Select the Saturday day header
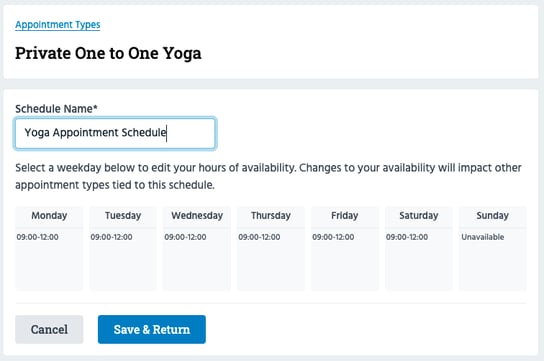 click(x=419, y=216)
